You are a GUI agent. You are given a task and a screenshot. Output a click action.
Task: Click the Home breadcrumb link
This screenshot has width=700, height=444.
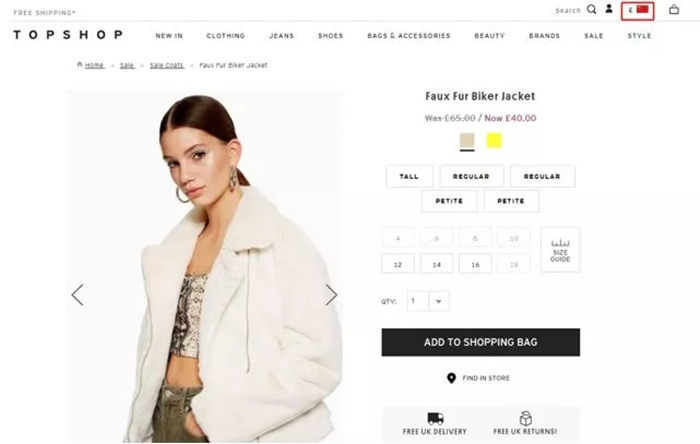(x=94, y=65)
